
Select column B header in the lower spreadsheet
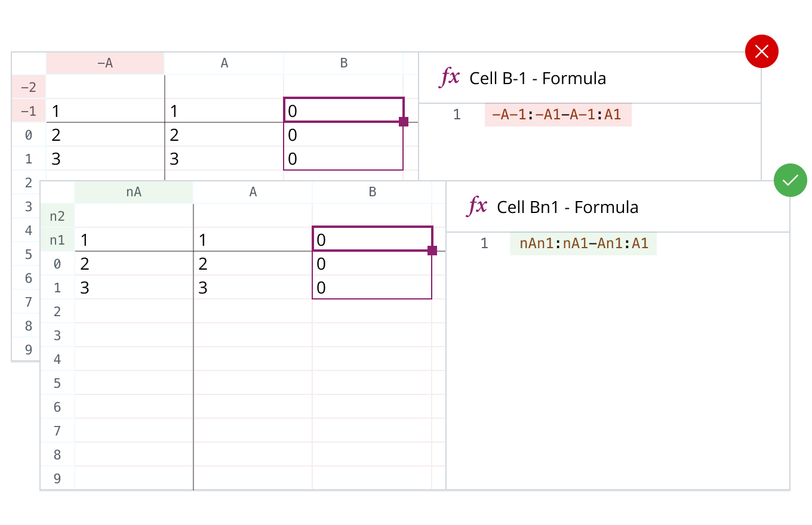point(372,192)
